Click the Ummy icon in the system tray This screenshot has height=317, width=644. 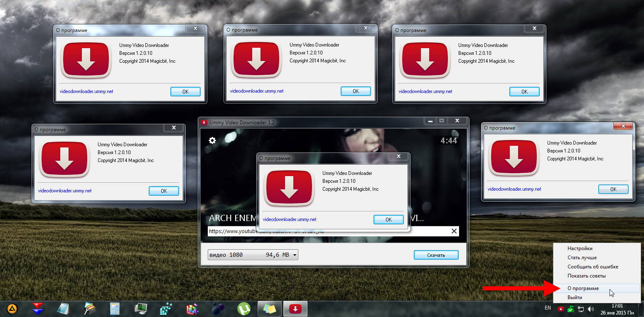tap(561, 309)
